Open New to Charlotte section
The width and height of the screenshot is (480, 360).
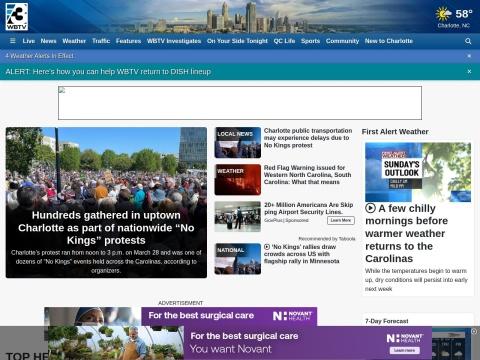pyautogui.click(x=389, y=41)
